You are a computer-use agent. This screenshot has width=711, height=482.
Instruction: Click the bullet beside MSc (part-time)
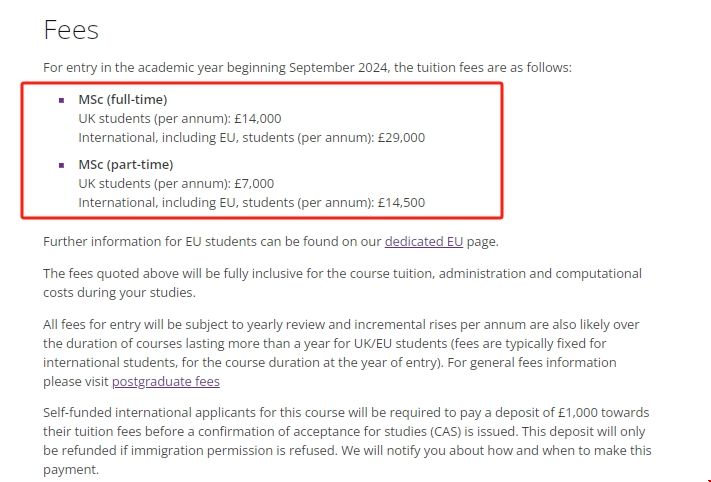point(61,165)
